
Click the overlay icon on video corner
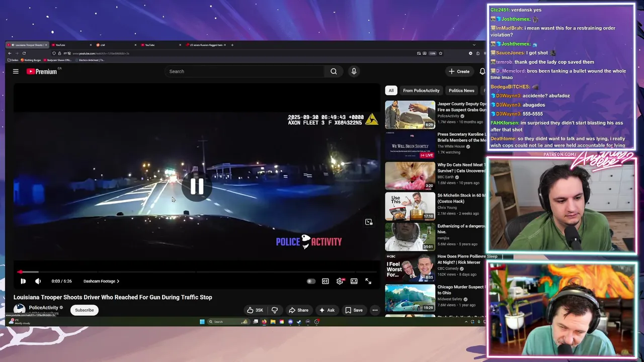click(369, 222)
